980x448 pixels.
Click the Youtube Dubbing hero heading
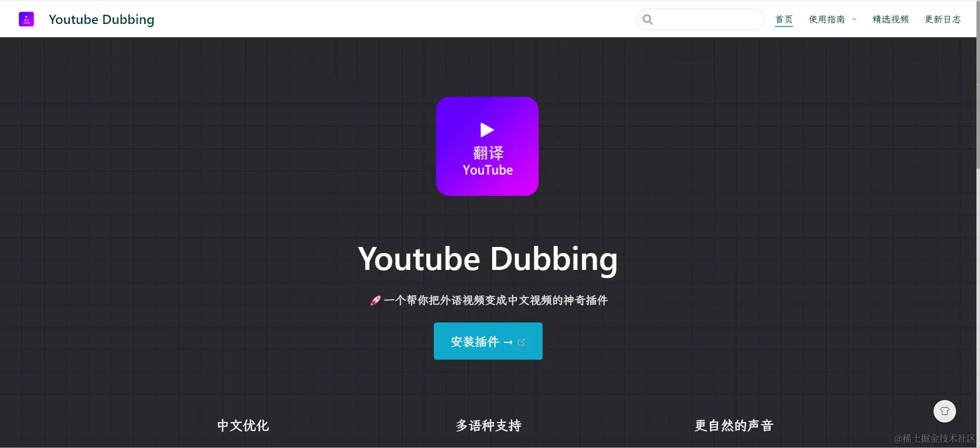point(487,259)
